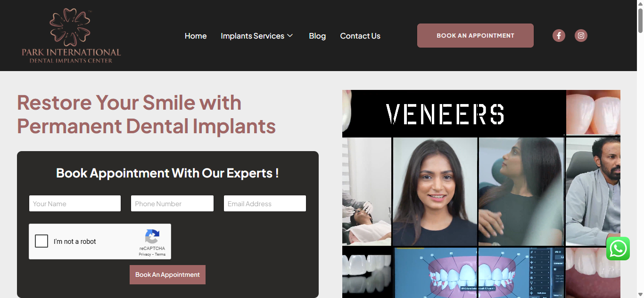Submit the form's Book An Appointment button
This screenshot has height=298, width=644.
[x=167, y=274]
